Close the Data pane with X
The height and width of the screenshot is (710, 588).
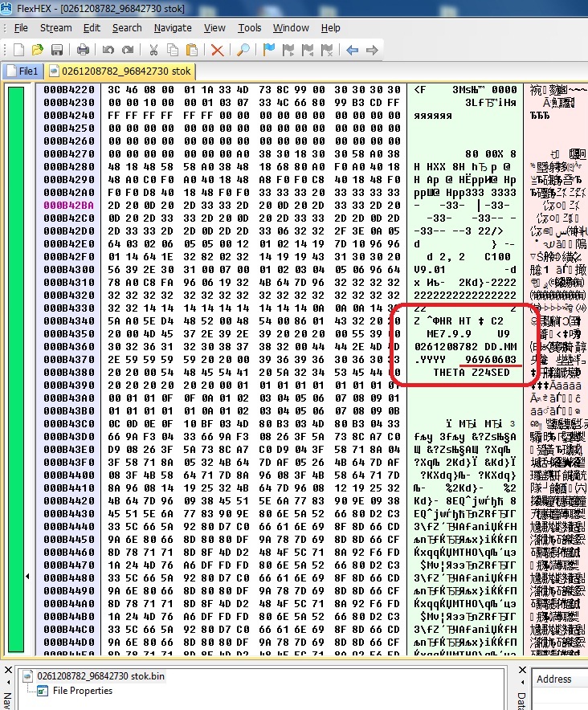point(522,670)
